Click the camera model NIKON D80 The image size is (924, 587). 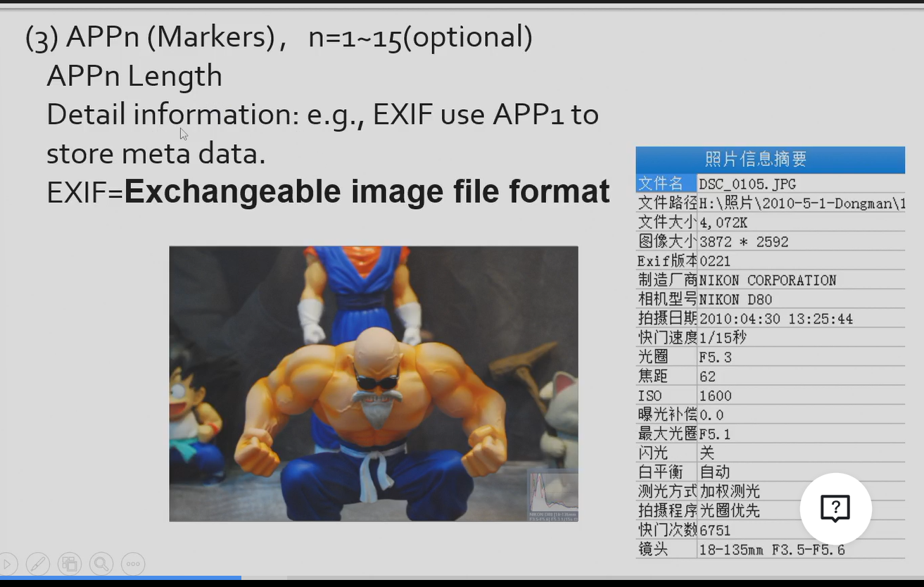point(735,299)
